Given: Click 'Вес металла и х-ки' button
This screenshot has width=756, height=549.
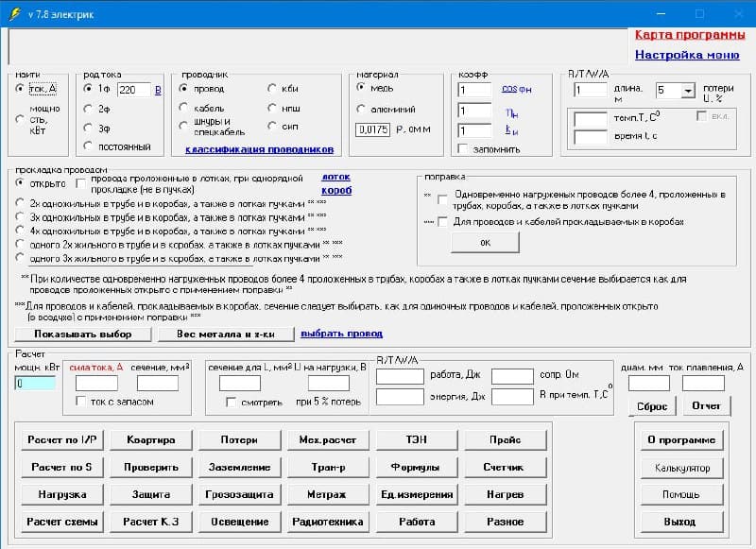Looking at the screenshot, I should [x=226, y=334].
